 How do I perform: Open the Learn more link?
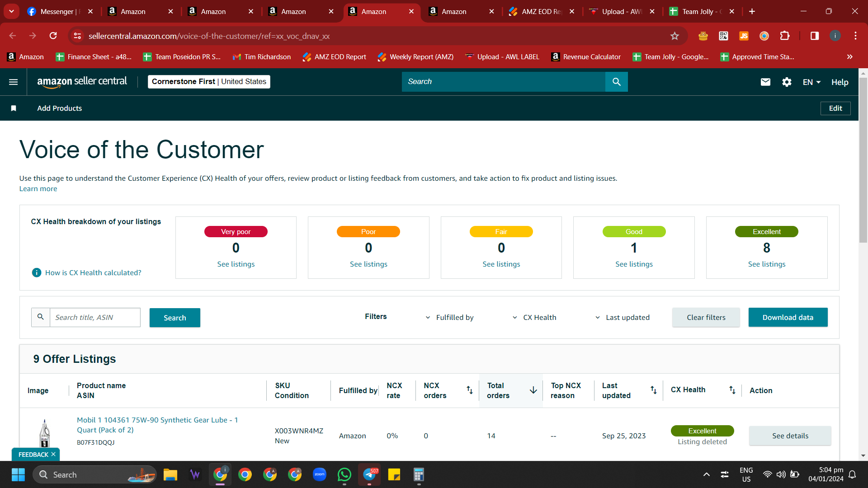tap(38, 188)
